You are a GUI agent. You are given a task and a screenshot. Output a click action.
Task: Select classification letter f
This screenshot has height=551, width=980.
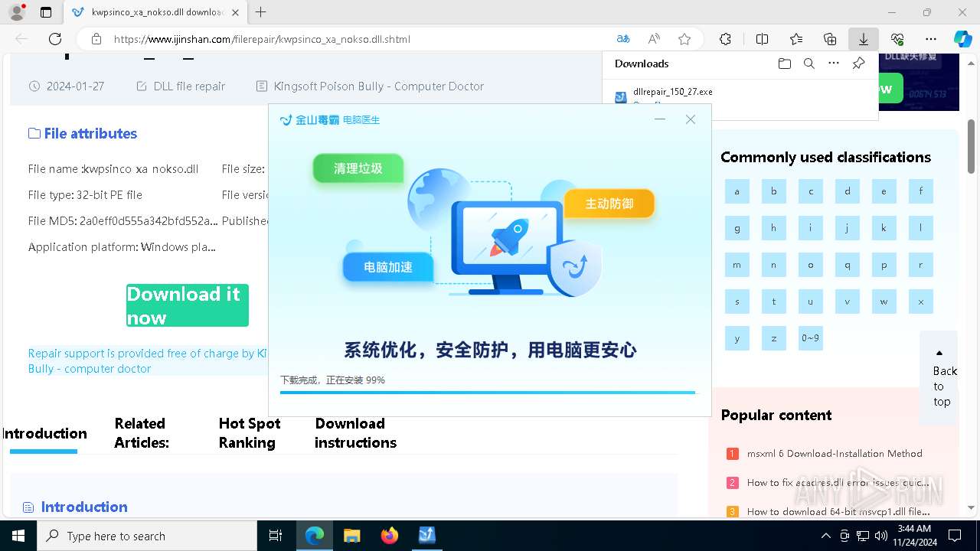(921, 191)
